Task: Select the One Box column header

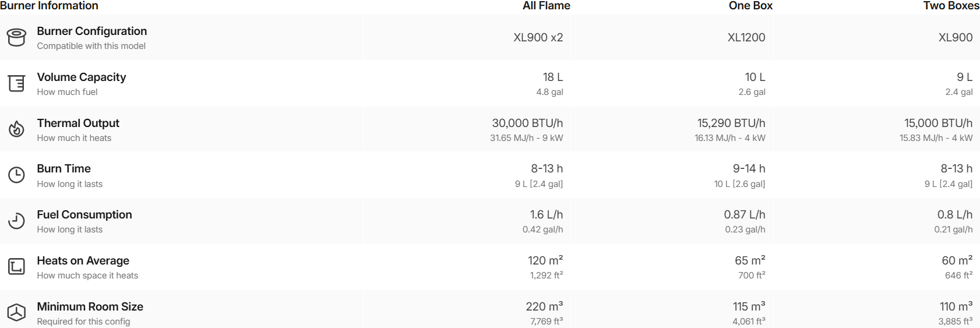Action: coord(750,6)
